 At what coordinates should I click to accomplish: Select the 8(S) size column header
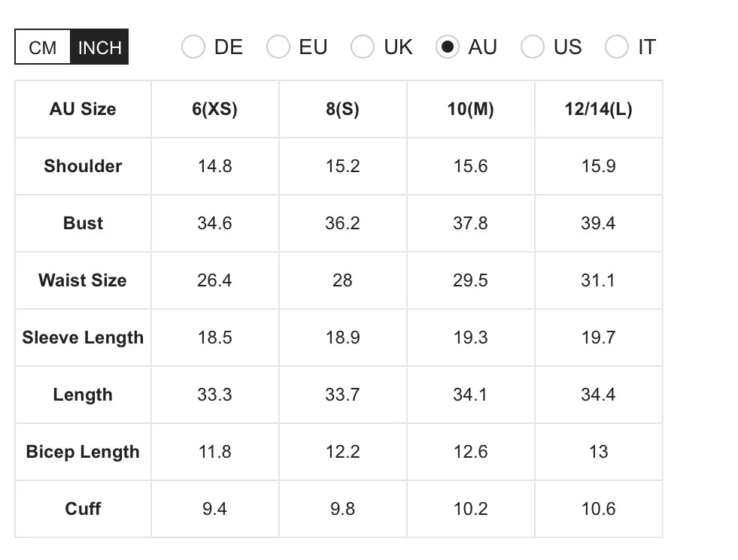pyautogui.click(x=342, y=109)
